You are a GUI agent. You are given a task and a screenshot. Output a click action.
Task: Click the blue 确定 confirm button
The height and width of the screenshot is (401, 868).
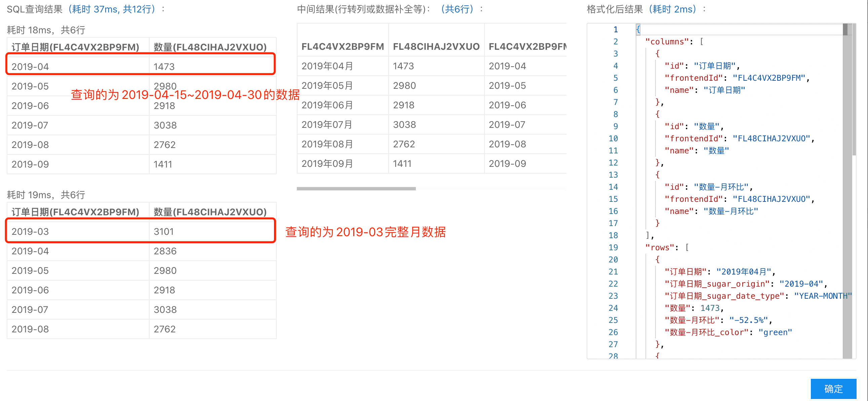click(833, 389)
